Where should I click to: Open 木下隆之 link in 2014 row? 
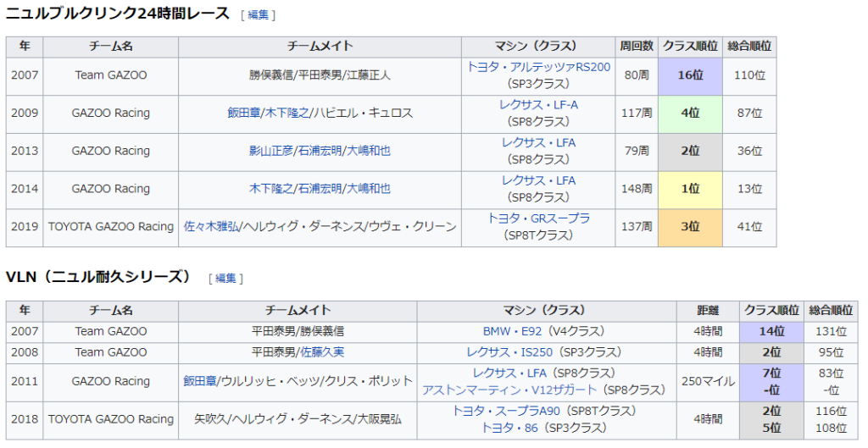coord(270,189)
